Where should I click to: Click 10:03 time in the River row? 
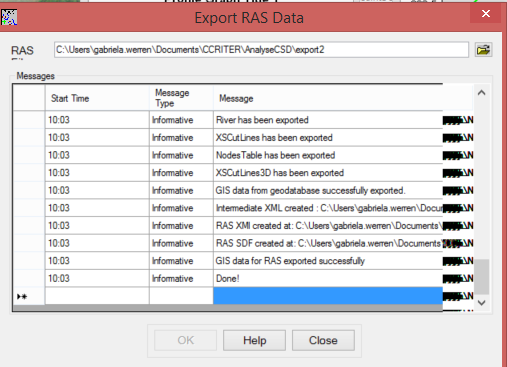click(97, 120)
